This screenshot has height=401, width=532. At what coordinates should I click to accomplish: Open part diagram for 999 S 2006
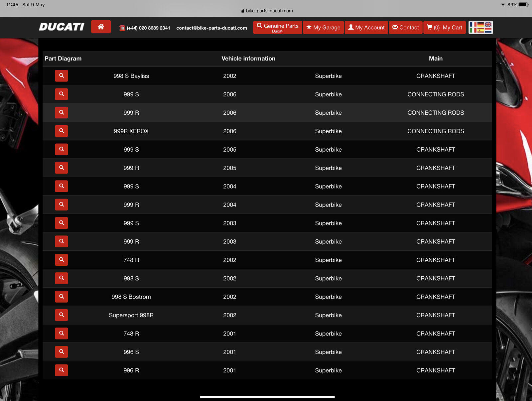point(62,94)
